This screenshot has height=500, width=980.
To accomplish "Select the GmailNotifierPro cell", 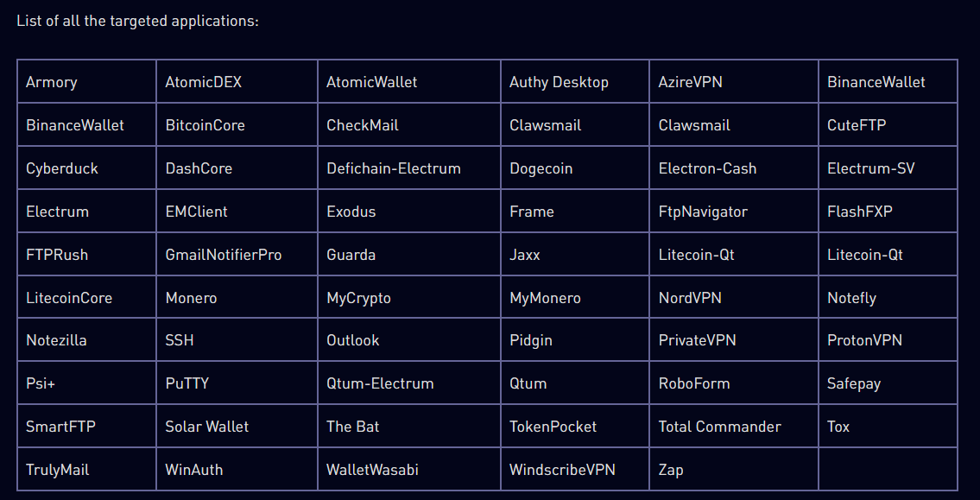I will click(237, 254).
